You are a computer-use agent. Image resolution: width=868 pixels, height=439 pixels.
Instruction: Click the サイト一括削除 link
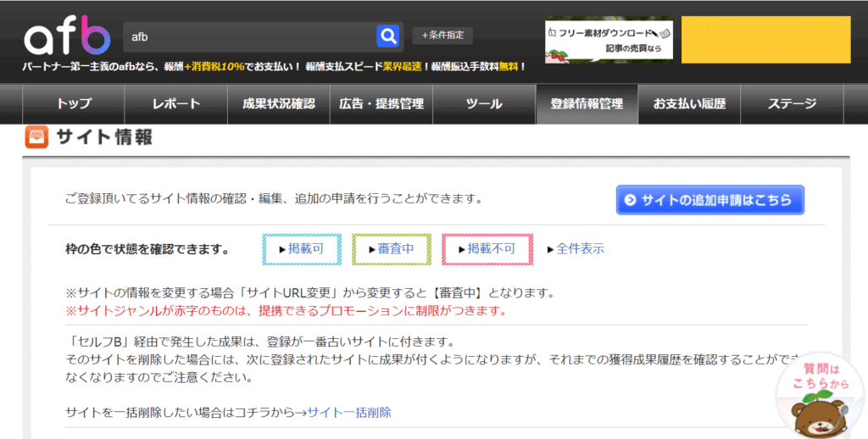[349, 413]
